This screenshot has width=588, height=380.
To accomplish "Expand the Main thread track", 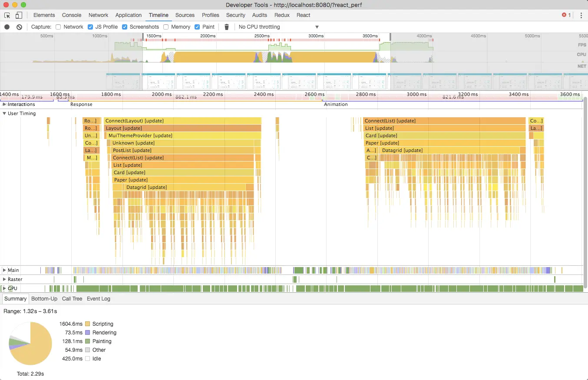I will coord(4,270).
